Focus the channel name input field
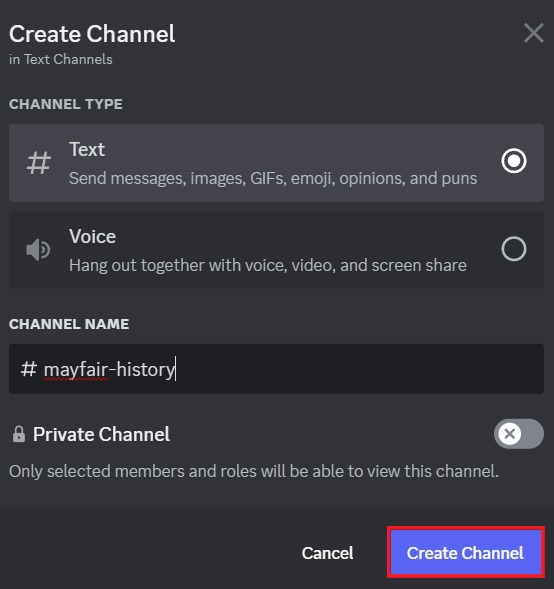Image resolution: width=554 pixels, height=589 pixels. click(276, 369)
